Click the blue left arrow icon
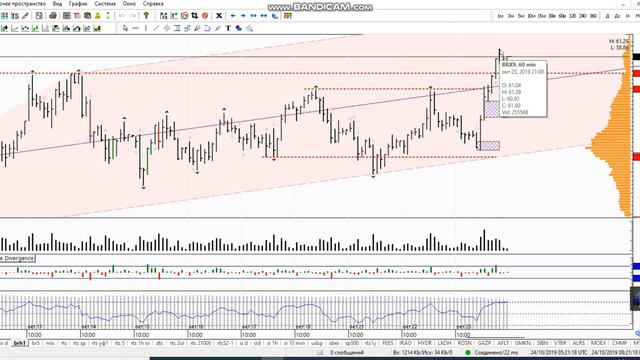Viewport: 640px width, 360px height. [233, 16]
